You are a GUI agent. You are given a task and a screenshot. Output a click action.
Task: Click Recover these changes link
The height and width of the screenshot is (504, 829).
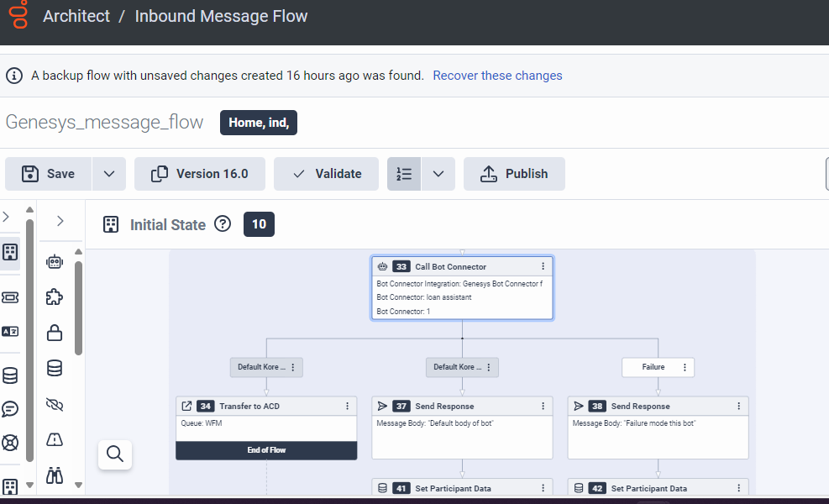pos(497,76)
